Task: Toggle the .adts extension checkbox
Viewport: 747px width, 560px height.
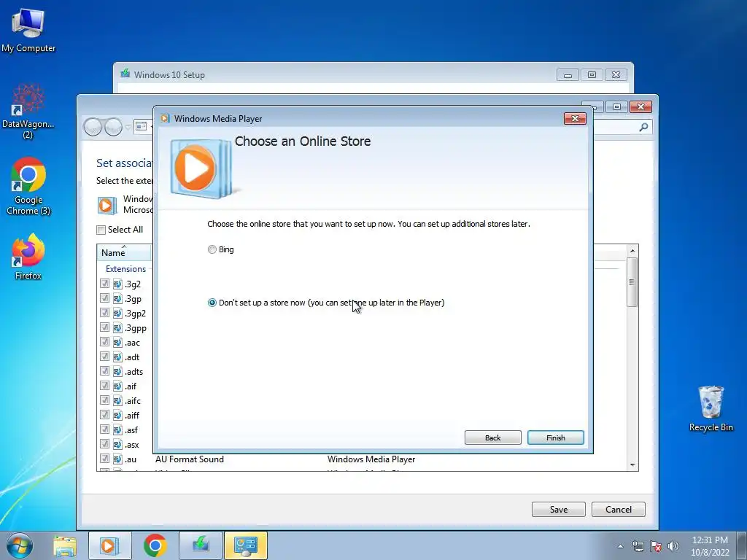Action: click(104, 371)
